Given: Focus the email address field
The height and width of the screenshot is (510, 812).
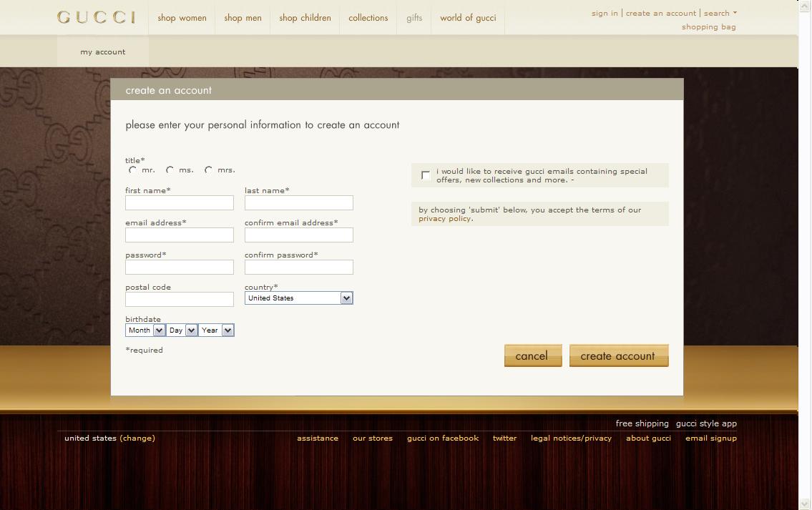Looking at the screenshot, I should pos(179,235).
